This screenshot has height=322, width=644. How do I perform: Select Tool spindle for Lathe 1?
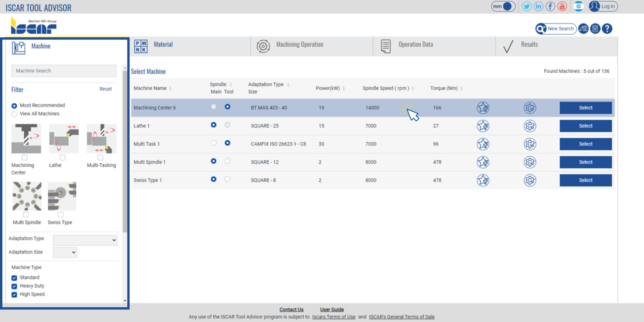pyautogui.click(x=227, y=125)
